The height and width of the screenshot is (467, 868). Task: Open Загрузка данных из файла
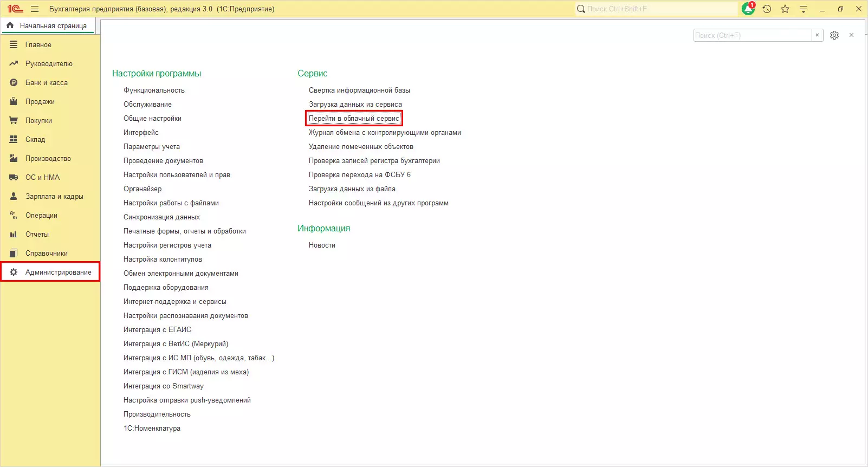tap(352, 189)
